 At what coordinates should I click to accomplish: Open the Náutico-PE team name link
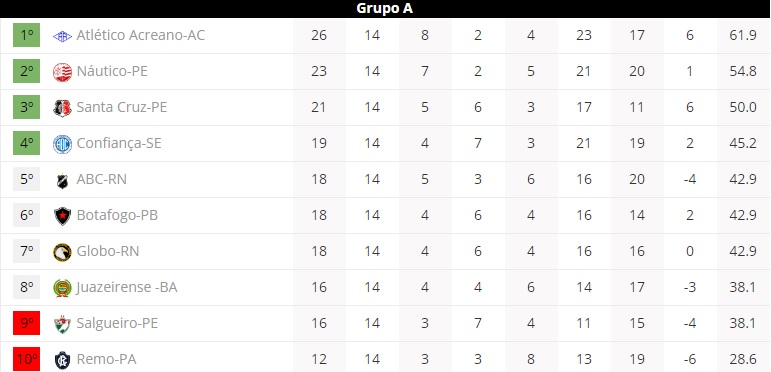click(x=112, y=71)
